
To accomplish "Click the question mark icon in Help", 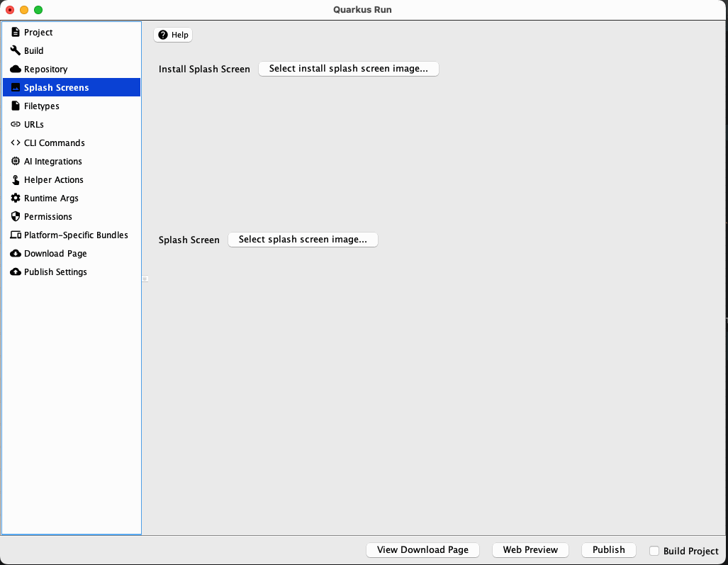I will (163, 35).
